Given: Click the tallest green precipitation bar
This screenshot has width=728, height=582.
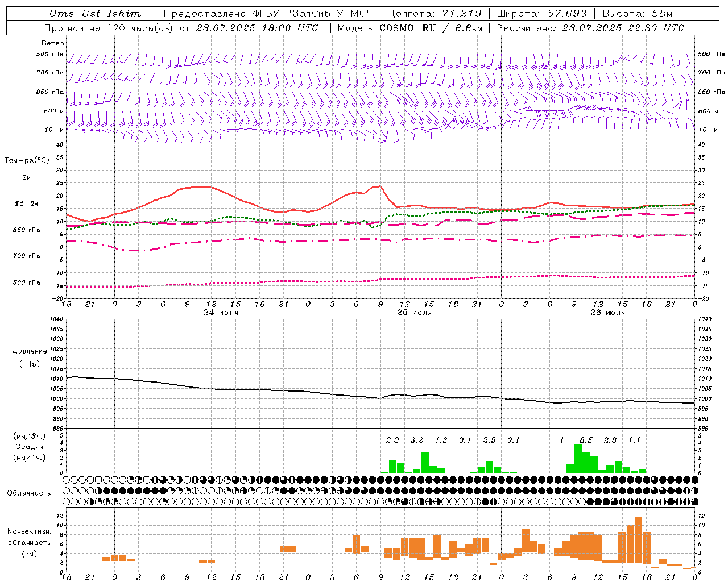Looking at the screenshot, I should click(x=578, y=458).
